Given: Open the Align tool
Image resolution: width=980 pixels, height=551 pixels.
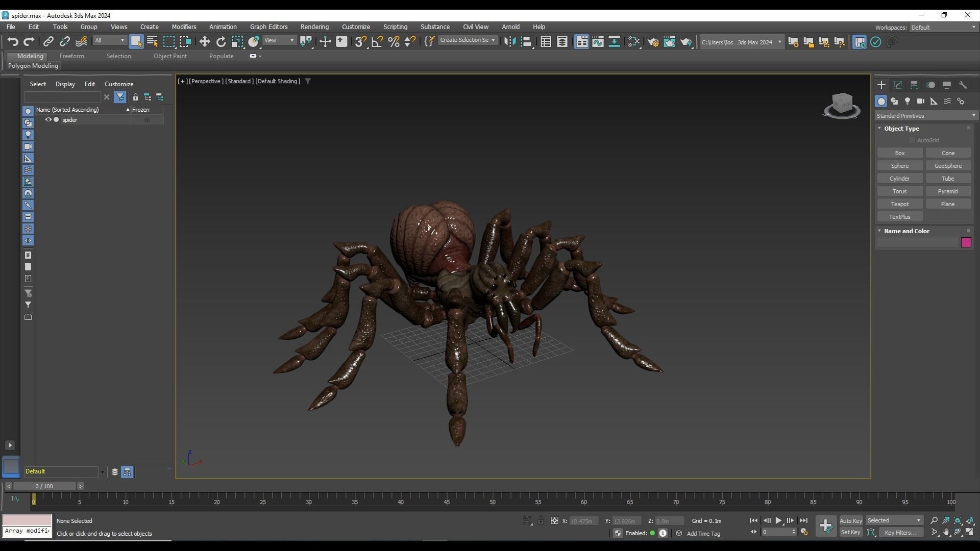Looking at the screenshot, I should pyautogui.click(x=526, y=42).
